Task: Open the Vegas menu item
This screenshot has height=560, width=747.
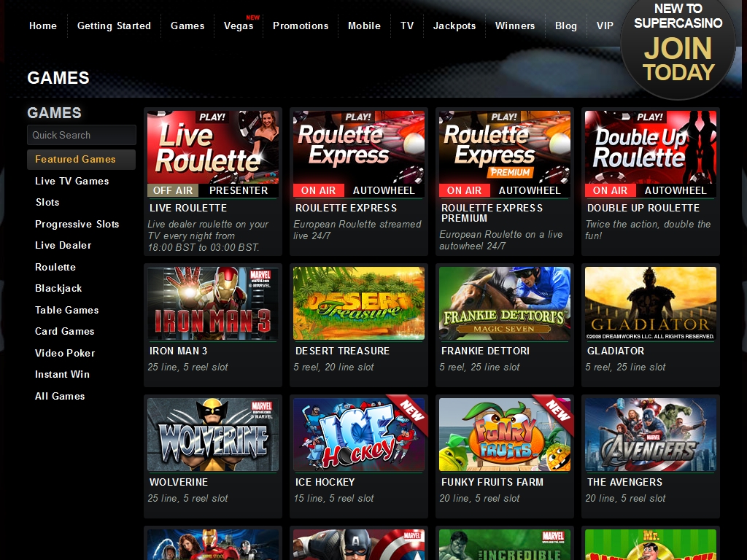Action: 239,26
